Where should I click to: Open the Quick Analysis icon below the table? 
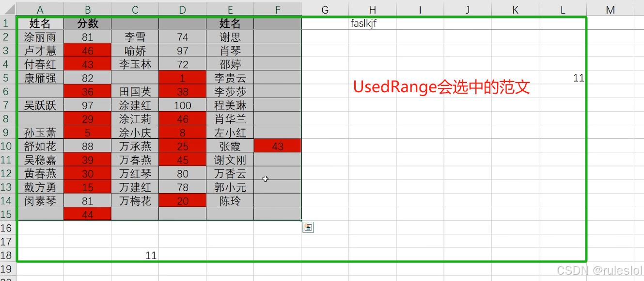coord(308,227)
